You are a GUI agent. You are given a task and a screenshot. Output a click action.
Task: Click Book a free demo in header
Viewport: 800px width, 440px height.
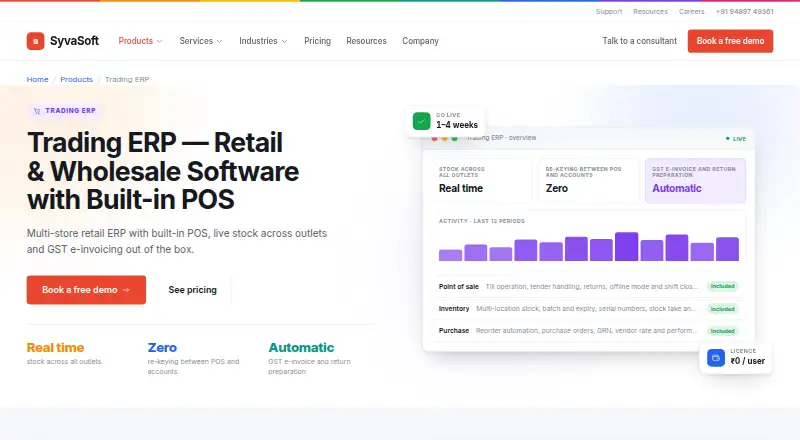coord(730,41)
